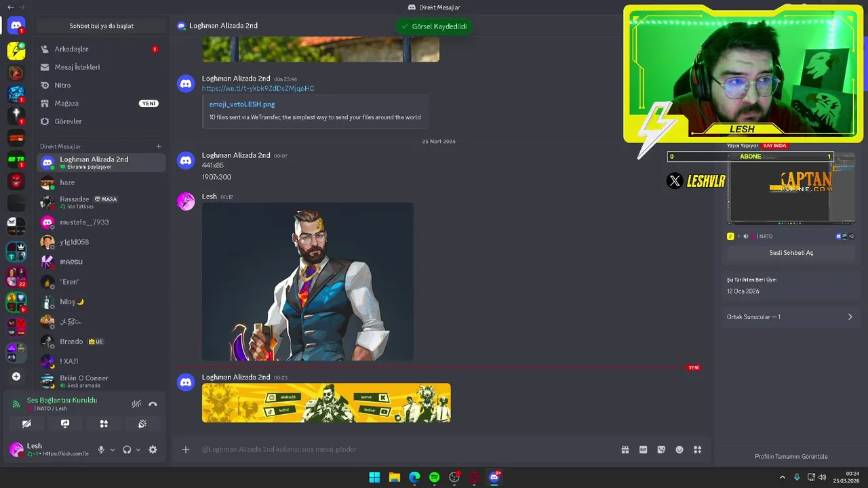Open the taskbar volume control icon

pyautogui.click(x=822, y=477)
